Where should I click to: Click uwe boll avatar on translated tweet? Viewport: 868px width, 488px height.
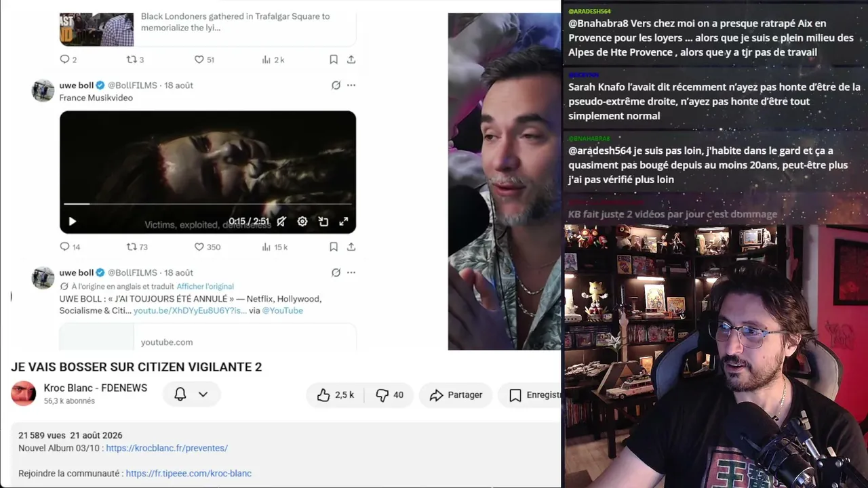point(43,278)
